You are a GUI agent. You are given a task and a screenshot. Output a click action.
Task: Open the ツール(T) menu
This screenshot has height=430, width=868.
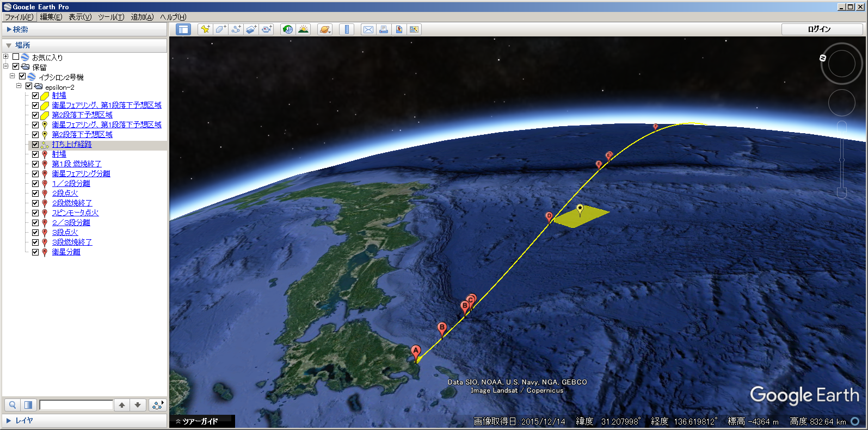tap(111, 17)
